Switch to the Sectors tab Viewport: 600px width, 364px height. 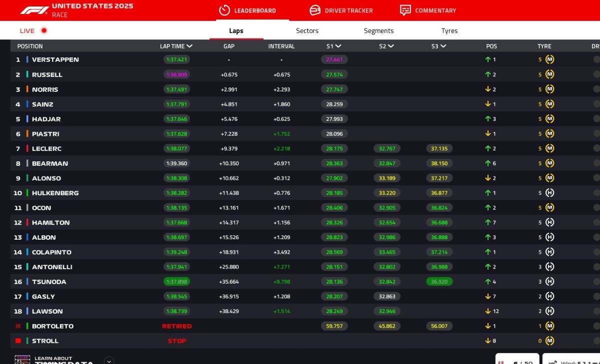click(307, 31)
